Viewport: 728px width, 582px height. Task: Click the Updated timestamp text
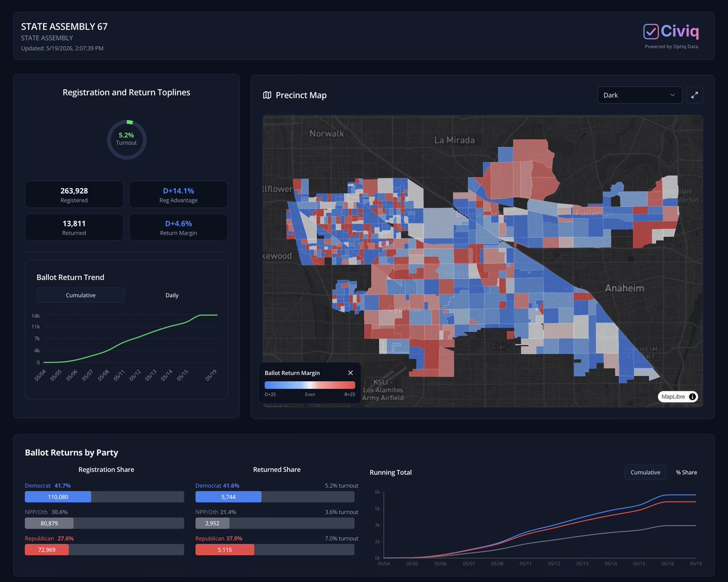tap(62, 48)
